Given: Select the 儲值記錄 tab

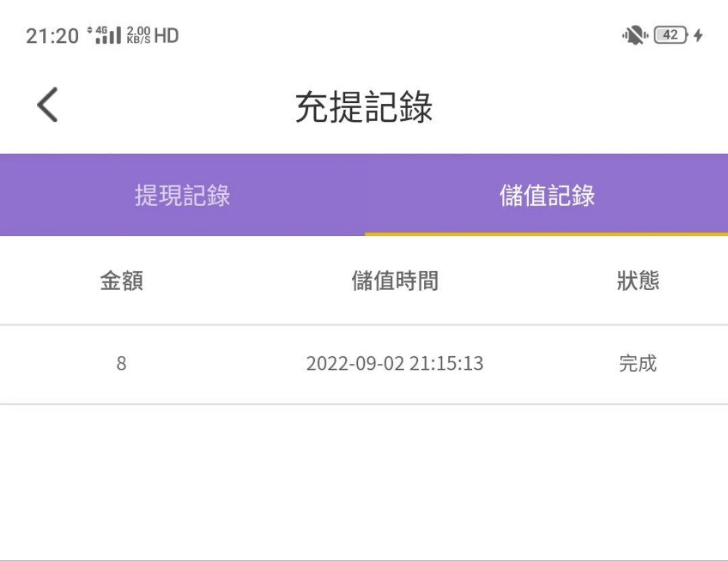Looking at the screenshot, I should point(547,196).
